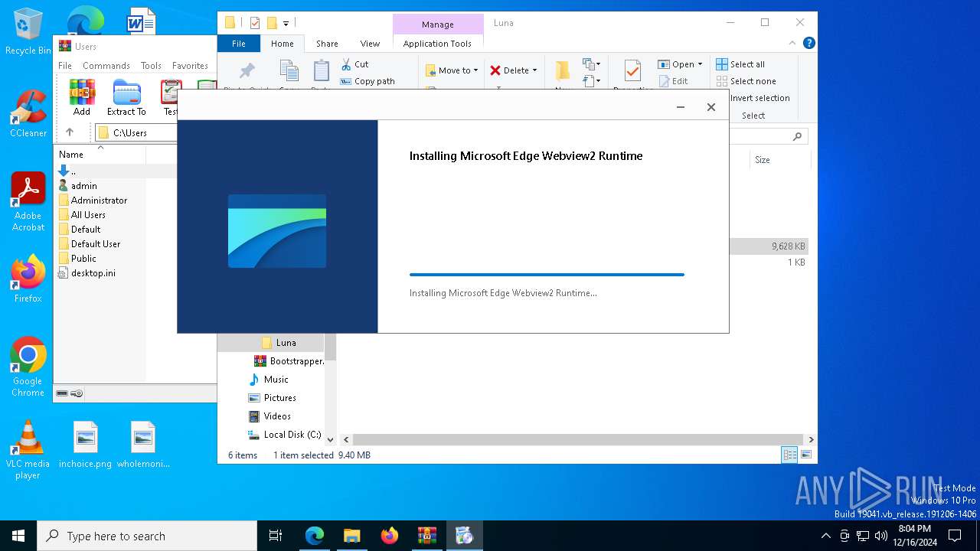Click Select none in Explorer ribbon

pyautogui.click(x=746, y=81)
